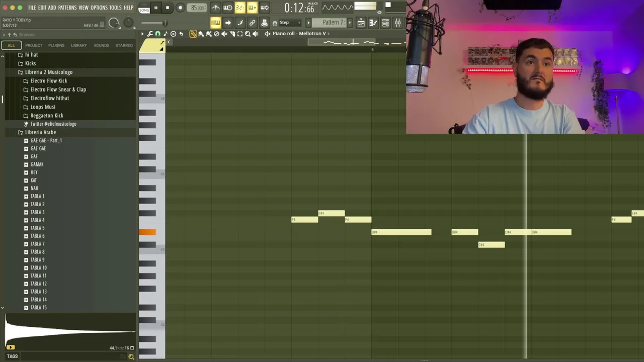Viewport: 644px width, 362px height.
Task: Click the time display 0:12:66
Action: 299,8
